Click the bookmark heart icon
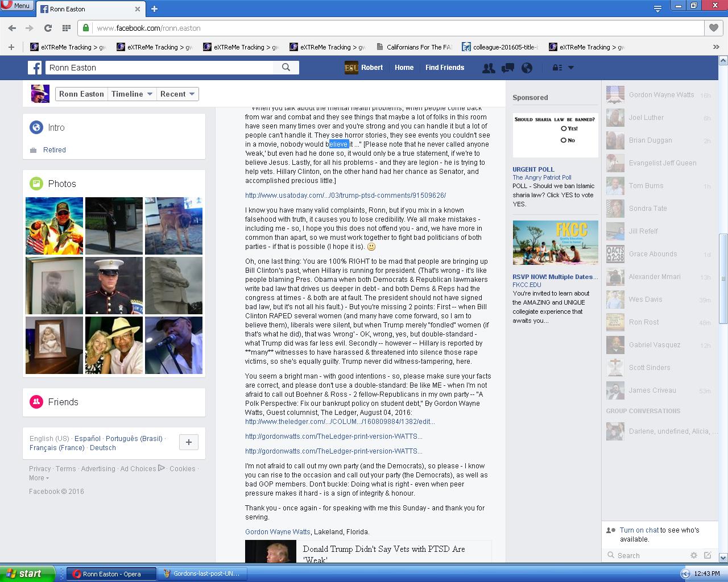This screenshot has width=728, height=582. pos(713,28)
